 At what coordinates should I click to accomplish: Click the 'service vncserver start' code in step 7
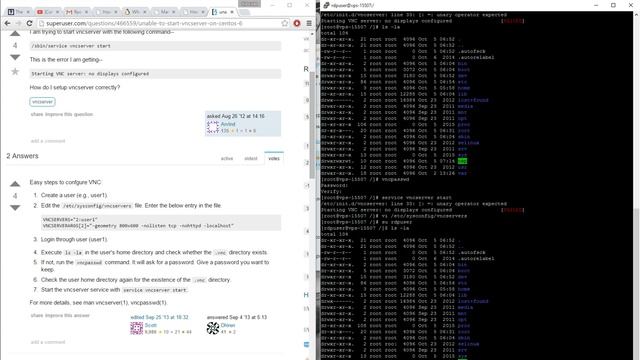155,290
